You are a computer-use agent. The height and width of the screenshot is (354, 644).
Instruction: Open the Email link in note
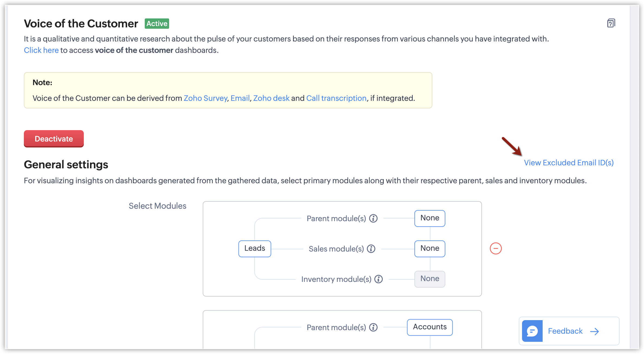240,98
